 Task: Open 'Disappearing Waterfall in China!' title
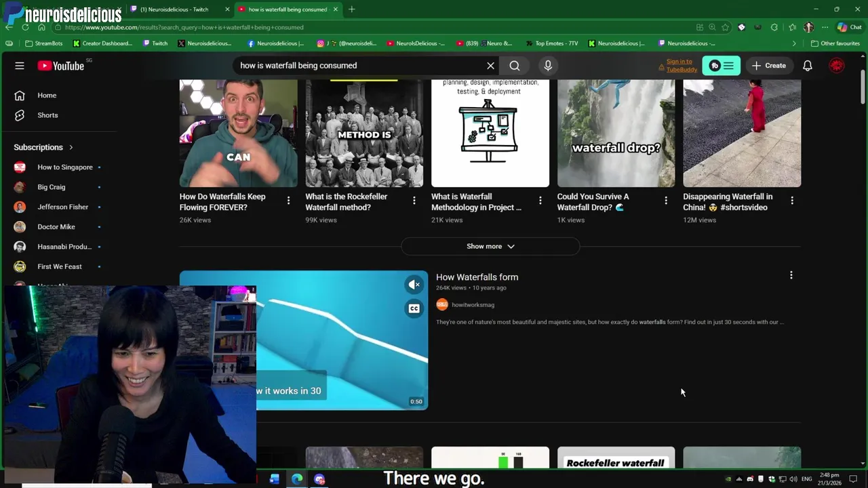pyautogui.click(x=728, y=202)
